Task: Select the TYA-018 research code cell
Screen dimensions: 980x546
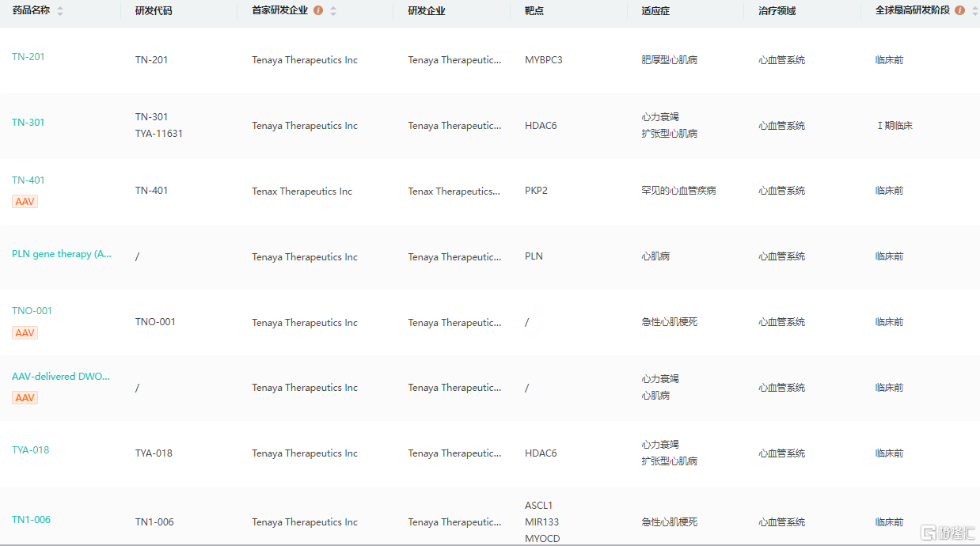Action: tap(154, 453)
